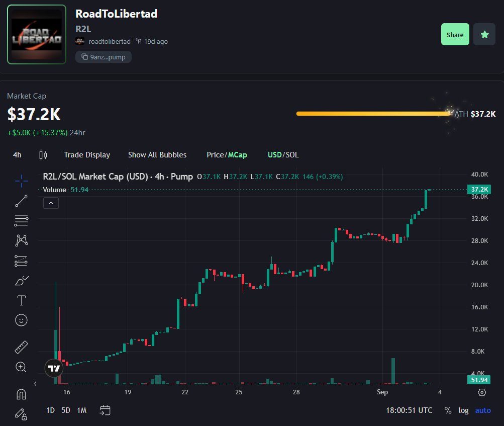Select the text annotation tool
The image size is (504, 426).
point(21,301)
